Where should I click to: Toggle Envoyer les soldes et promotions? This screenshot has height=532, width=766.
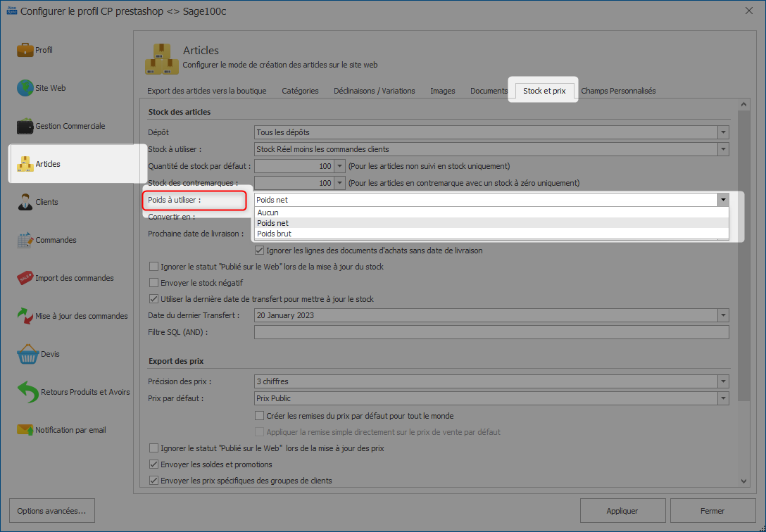click(154, 464)
